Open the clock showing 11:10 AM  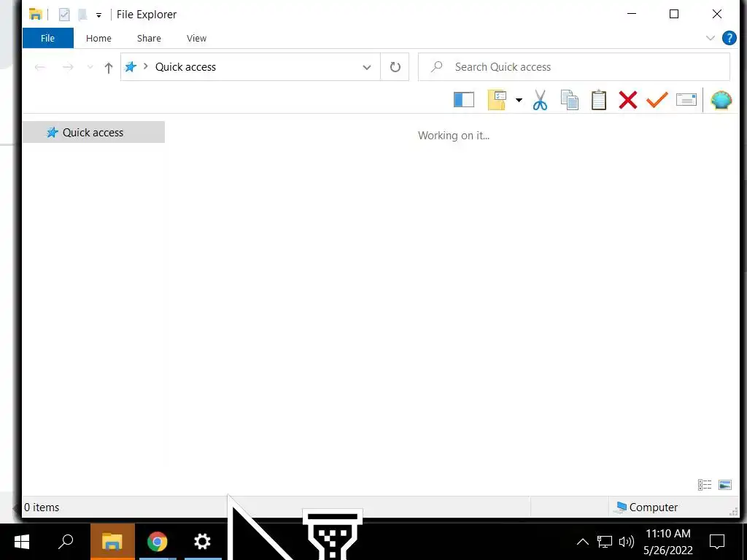pos(668,542)
